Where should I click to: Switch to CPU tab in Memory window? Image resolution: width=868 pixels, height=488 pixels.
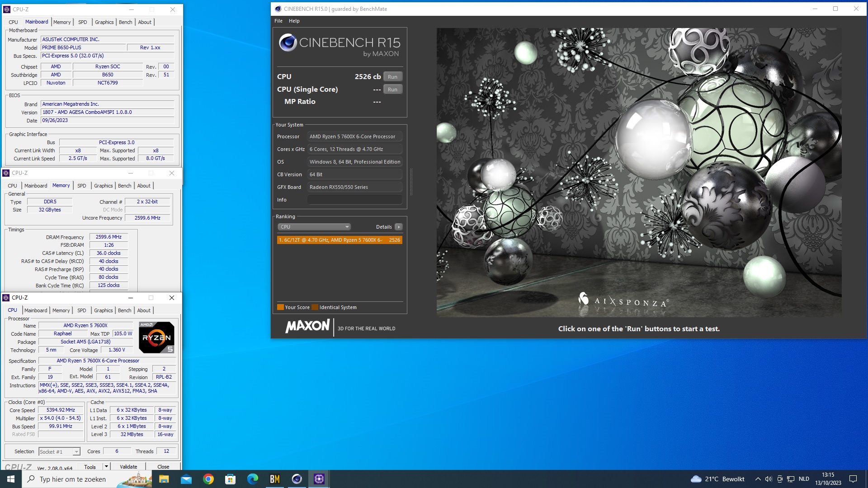pos(12,186)
